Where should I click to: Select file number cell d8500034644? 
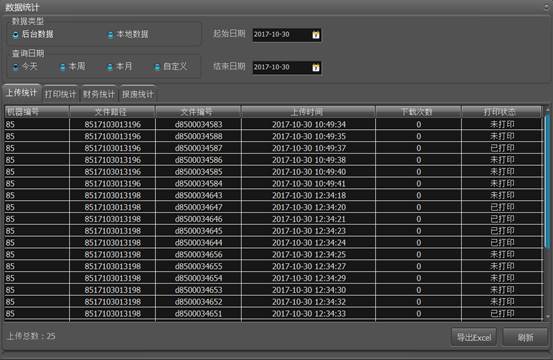199,243
